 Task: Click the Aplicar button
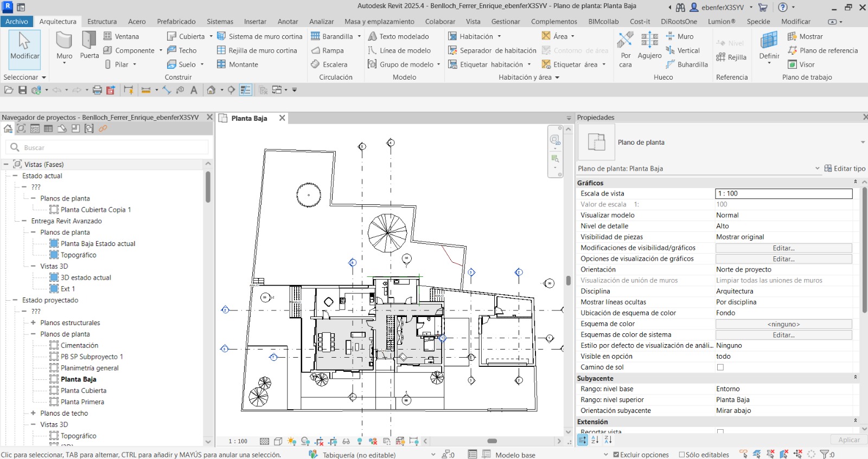tap(848, 440)
